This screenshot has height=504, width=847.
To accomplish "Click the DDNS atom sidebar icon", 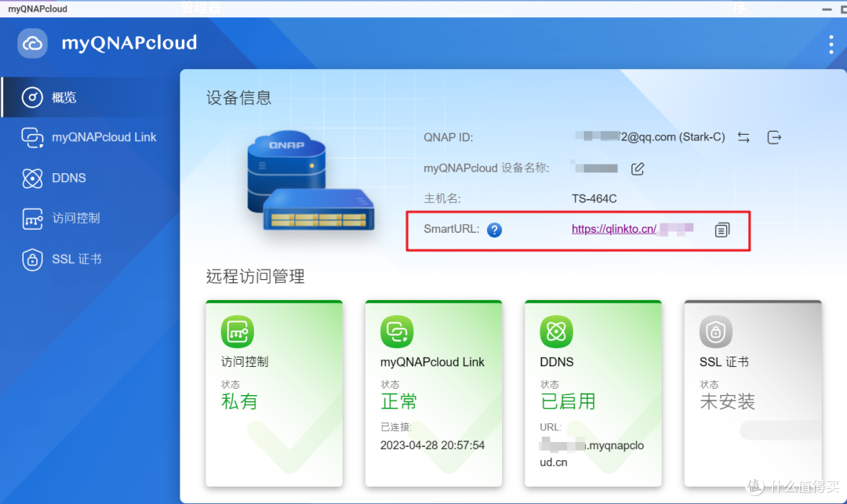I will coord(32,178).
